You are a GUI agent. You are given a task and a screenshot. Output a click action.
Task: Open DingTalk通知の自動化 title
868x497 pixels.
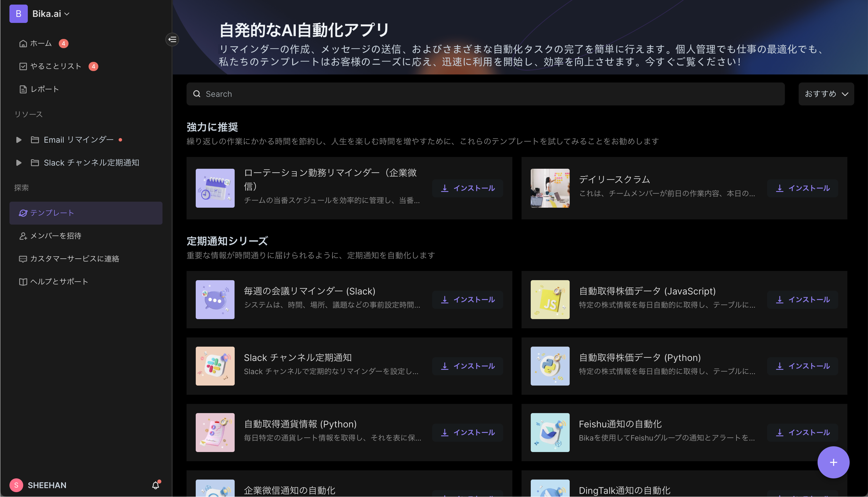(624, 491)
